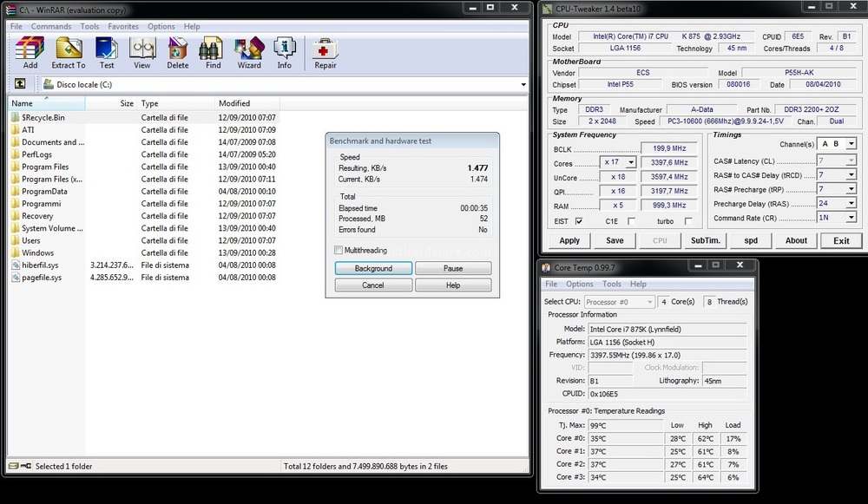
Task: Select pagefile.sys file icon
Action: (16, 278)
